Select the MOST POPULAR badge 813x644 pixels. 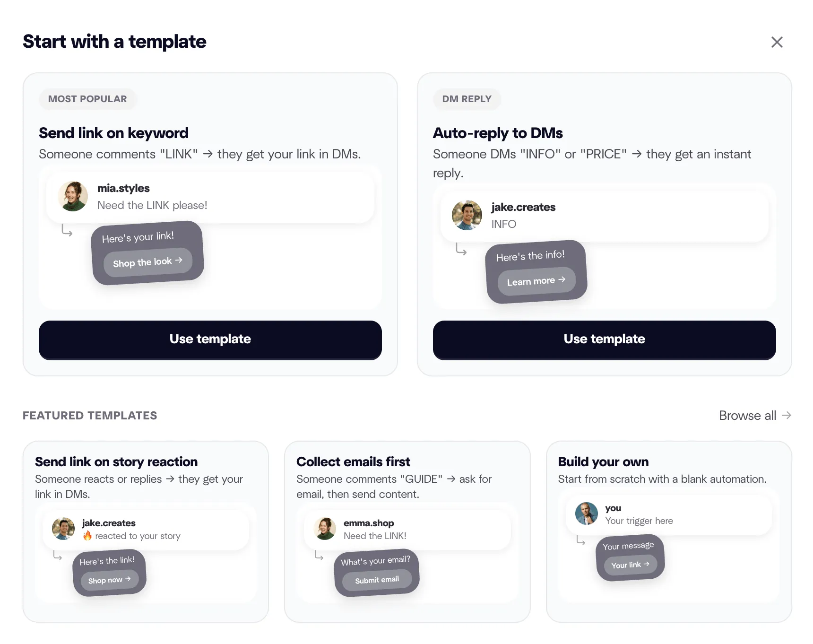(87, 99)
